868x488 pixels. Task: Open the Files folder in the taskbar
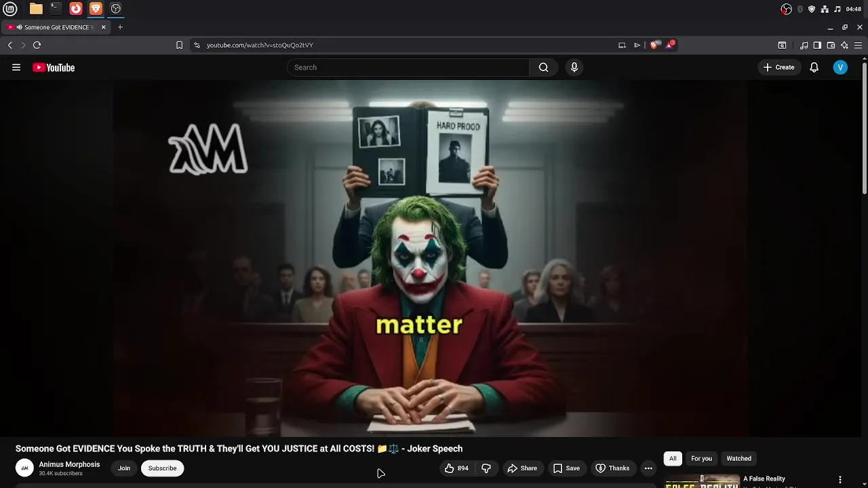(x=36, y=9)
